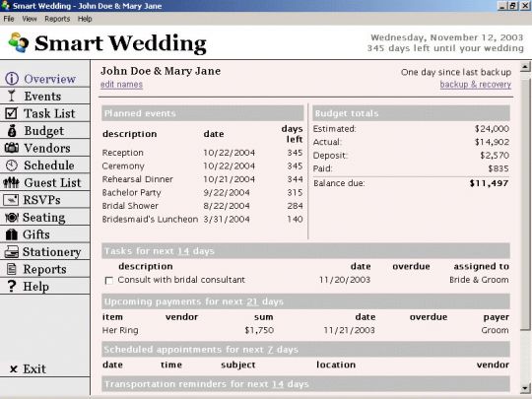
Task: Open Budget section label in sidebar
Action: (43, 131)
